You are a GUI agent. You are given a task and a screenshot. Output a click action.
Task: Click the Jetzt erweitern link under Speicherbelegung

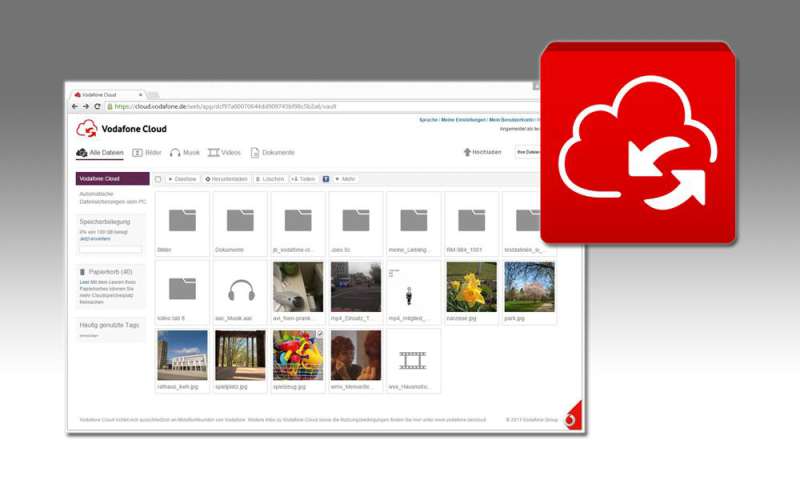point(95,238)
